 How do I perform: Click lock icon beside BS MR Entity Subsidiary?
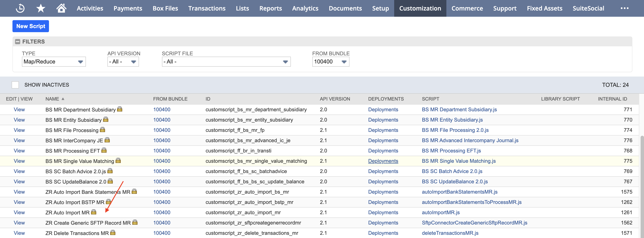click(x=106, y=119)
